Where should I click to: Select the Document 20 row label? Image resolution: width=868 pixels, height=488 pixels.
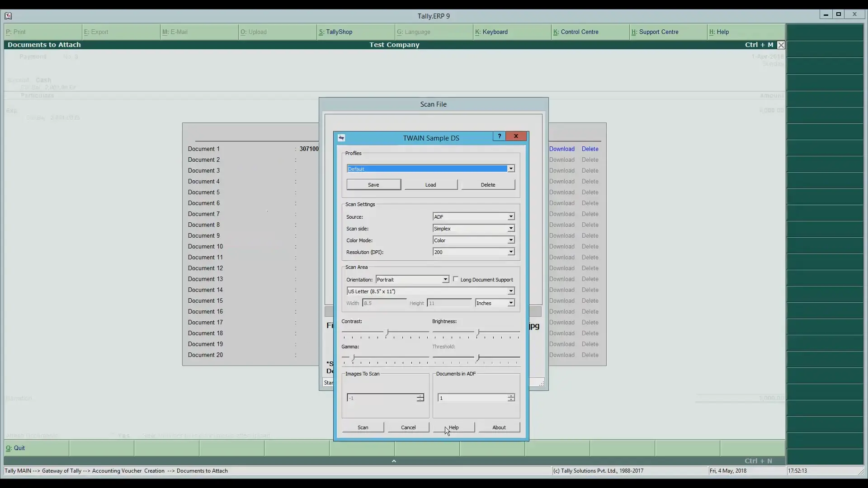coord(205,355)
